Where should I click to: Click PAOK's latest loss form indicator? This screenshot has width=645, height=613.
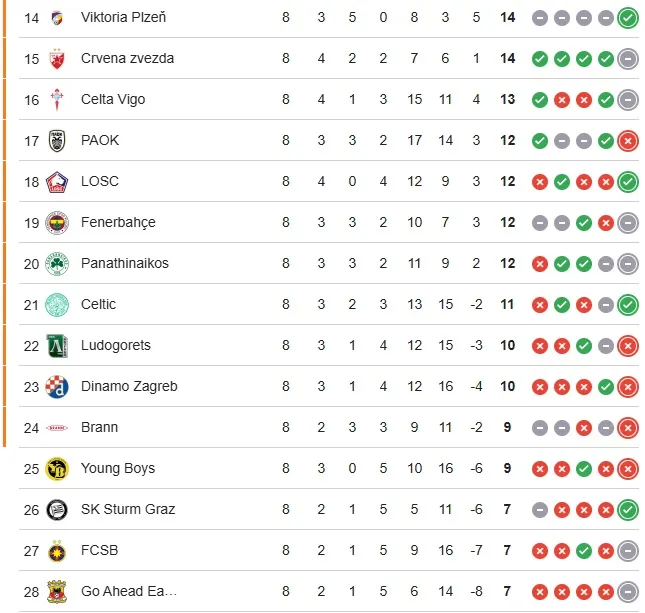628,140
